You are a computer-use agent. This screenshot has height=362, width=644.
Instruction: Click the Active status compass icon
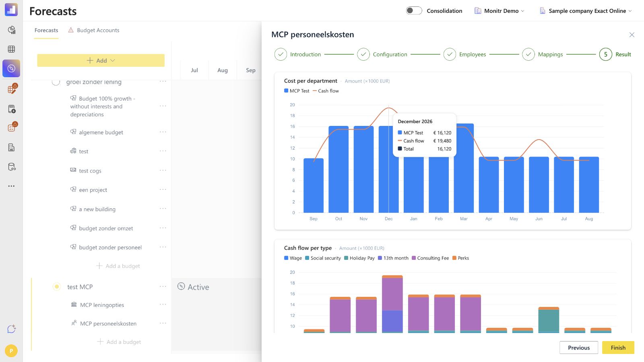tap(181, 286)
